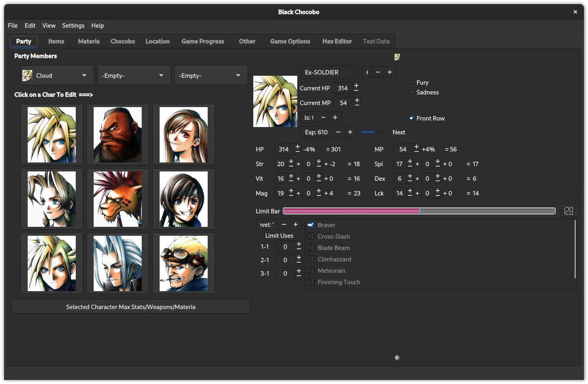
Task: Select Barret's portrait in character grid
Action: point(118,135)
